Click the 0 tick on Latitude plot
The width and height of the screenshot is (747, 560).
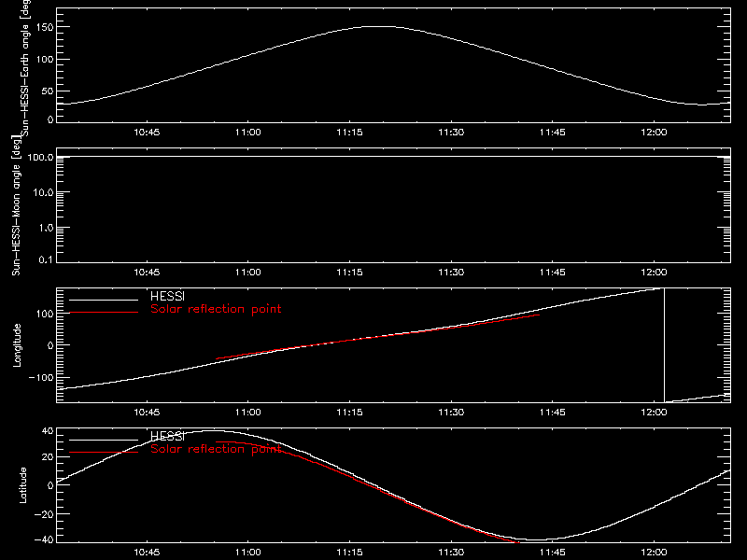50,485
